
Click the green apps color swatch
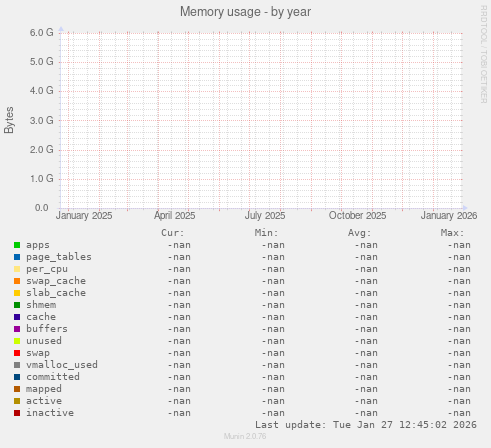pos(17,245)
